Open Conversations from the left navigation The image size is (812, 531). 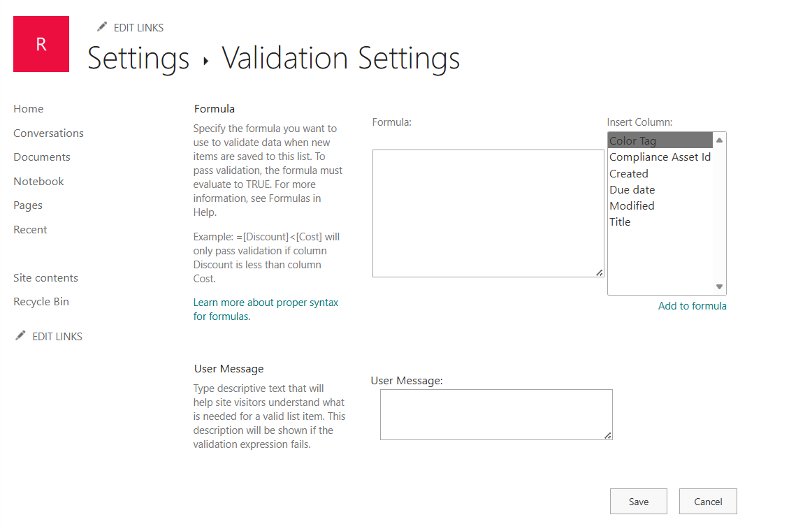pos(49,133)
